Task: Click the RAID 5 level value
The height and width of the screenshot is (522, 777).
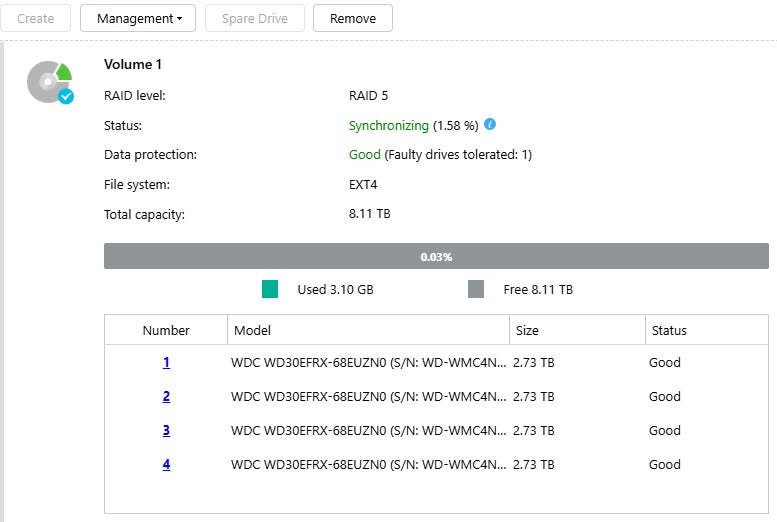Action: tap(368, 96)
